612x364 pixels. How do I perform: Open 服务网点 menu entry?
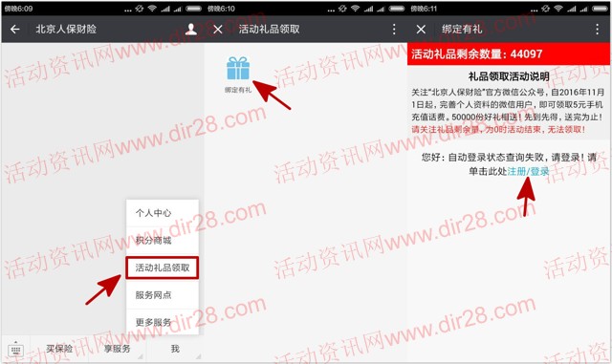tap(162, 295)
